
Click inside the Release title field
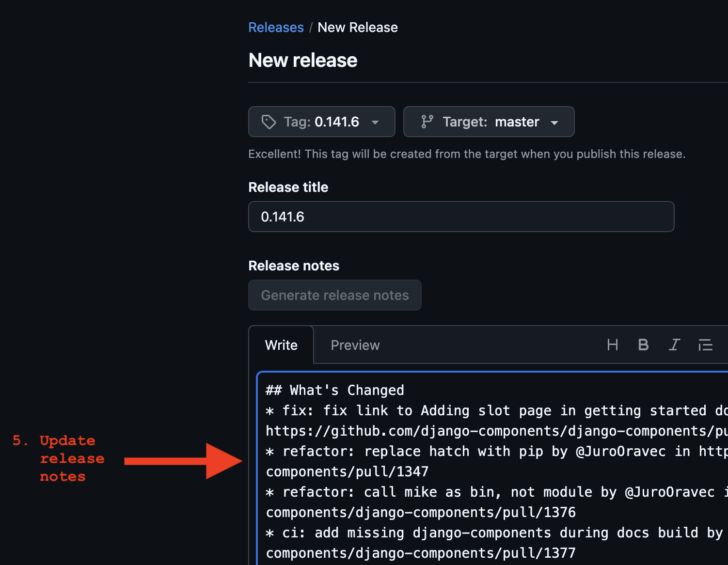click(460, 217)
